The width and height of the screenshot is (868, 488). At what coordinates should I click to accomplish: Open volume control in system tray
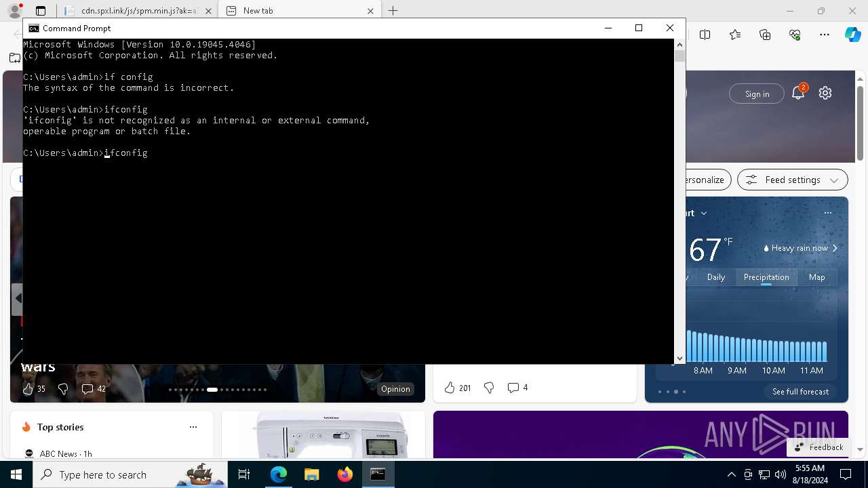780,474
